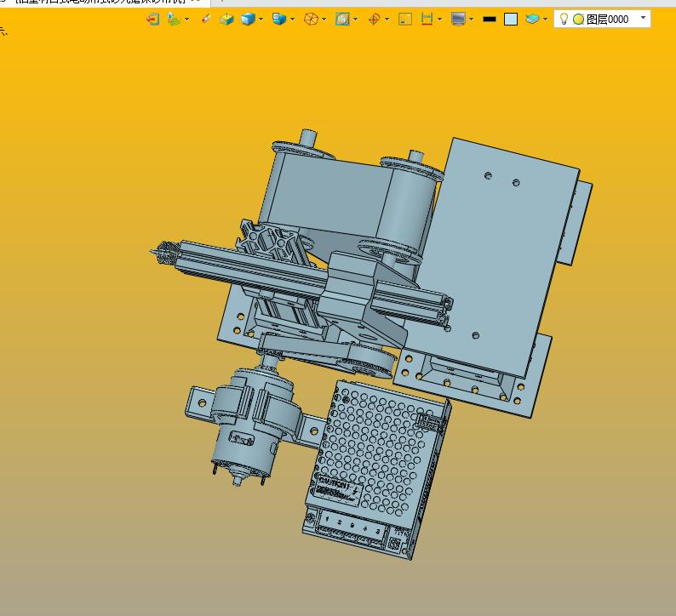Click the teal layered-plane icon
The image size is (676, 616).
[533, 20]
